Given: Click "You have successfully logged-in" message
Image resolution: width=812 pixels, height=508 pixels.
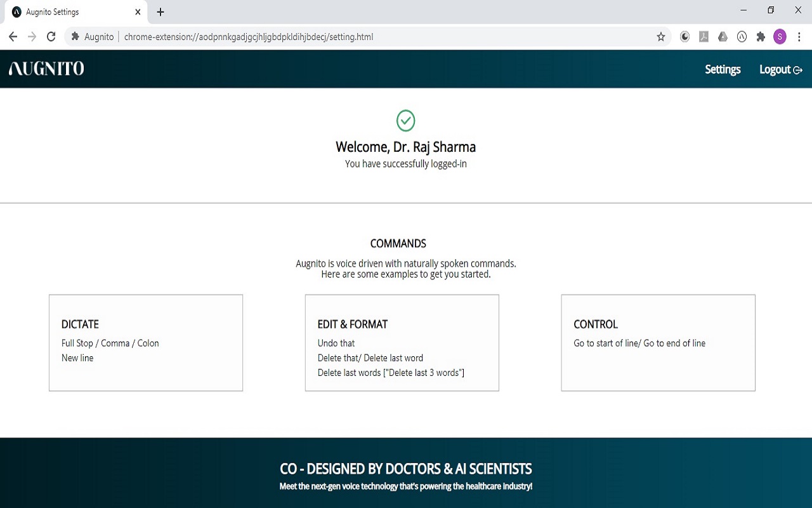Looking at the screenshot, I should pos(406,164).
